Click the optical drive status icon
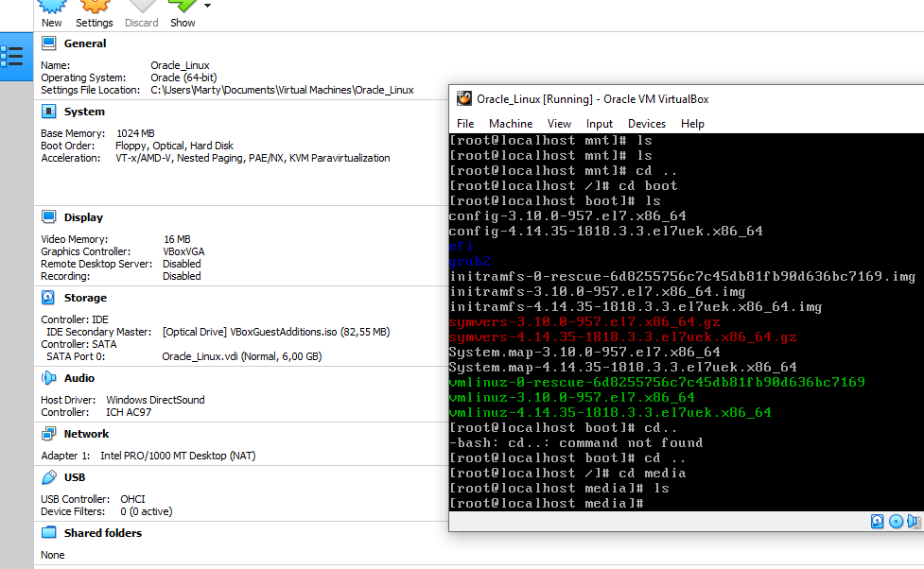This screenshot has width=924, height=569. pos(896,522)
